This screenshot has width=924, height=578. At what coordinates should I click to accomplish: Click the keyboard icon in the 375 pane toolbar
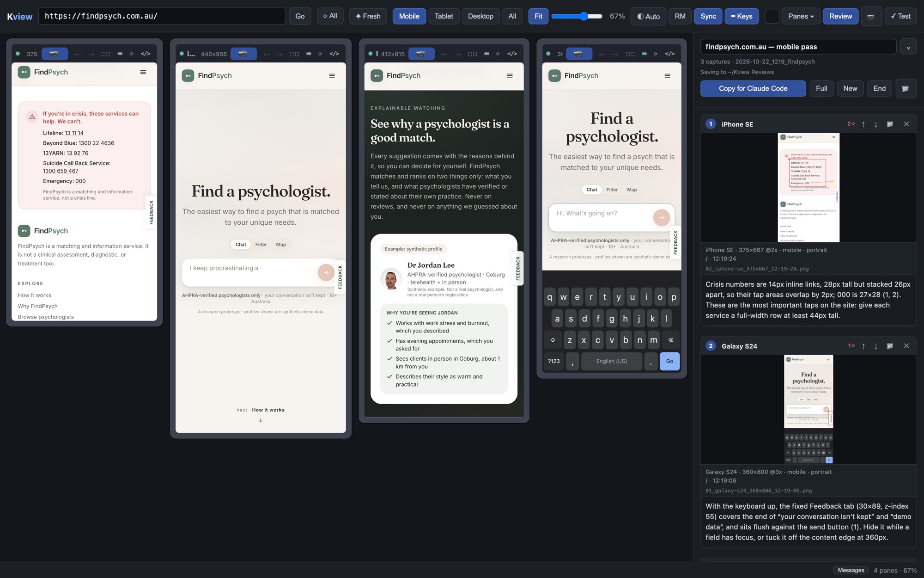pyautogui.click(x=120, y=54)
